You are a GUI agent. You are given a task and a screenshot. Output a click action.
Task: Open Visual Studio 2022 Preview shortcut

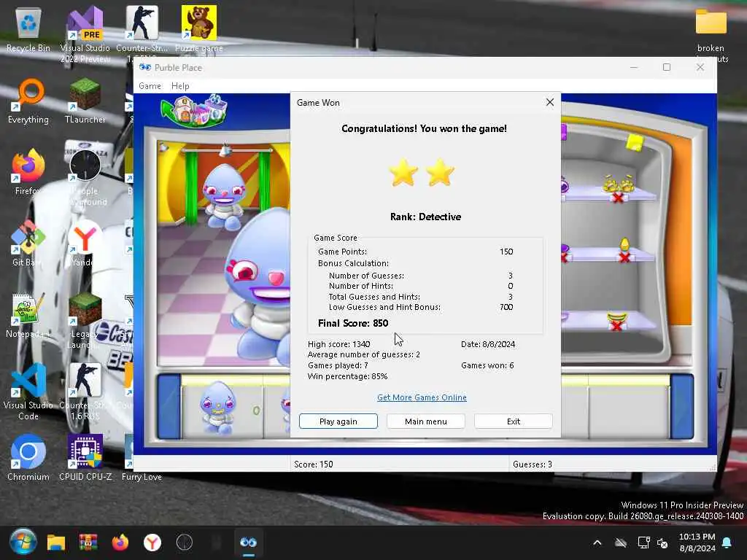(x=85, y=34)
